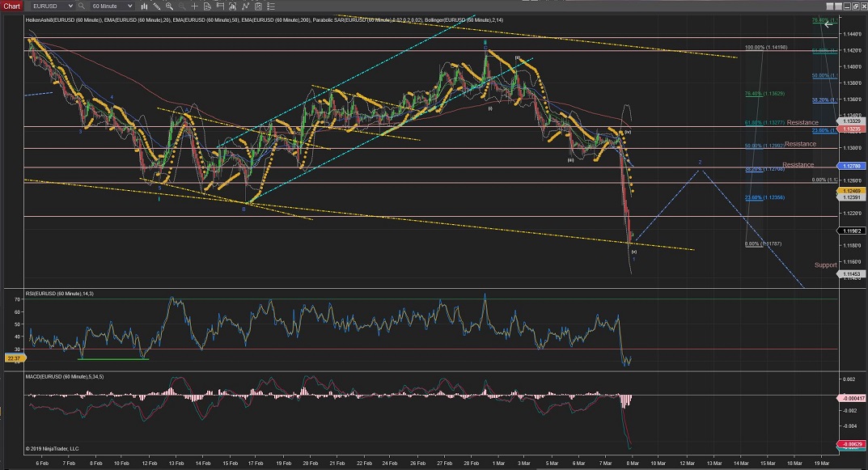Click the 2019 NinjaTrader, LLC copyright text
The width and height of the screenshot is (868, 470).
52,448
